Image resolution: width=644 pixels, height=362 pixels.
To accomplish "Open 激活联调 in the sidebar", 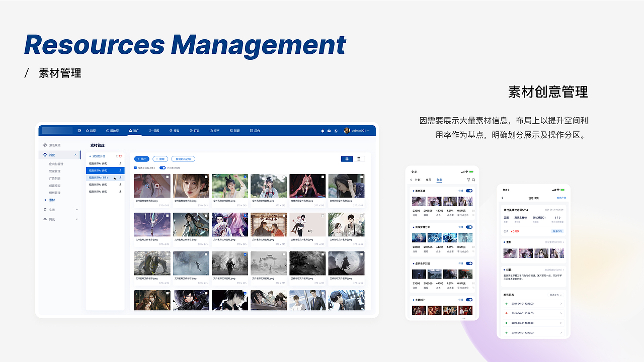I will [55, 145].
